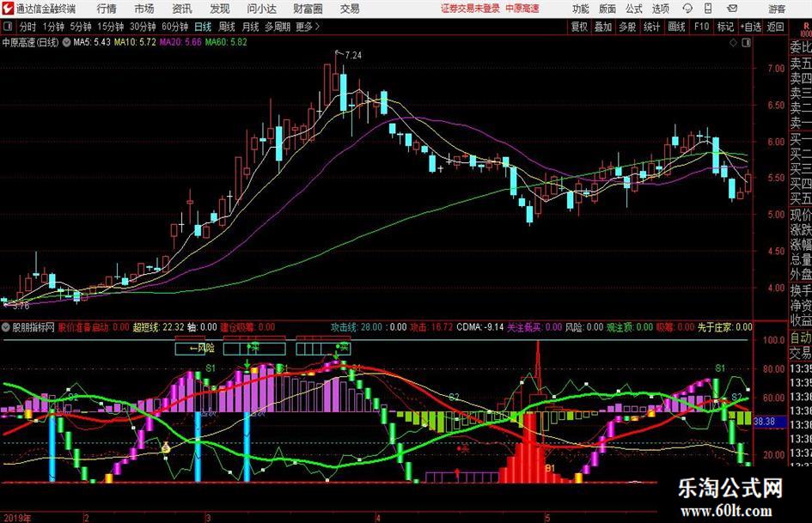812x523 pixels.
Task: Open the F10 company info button
Action: click(x=701, y=27)
